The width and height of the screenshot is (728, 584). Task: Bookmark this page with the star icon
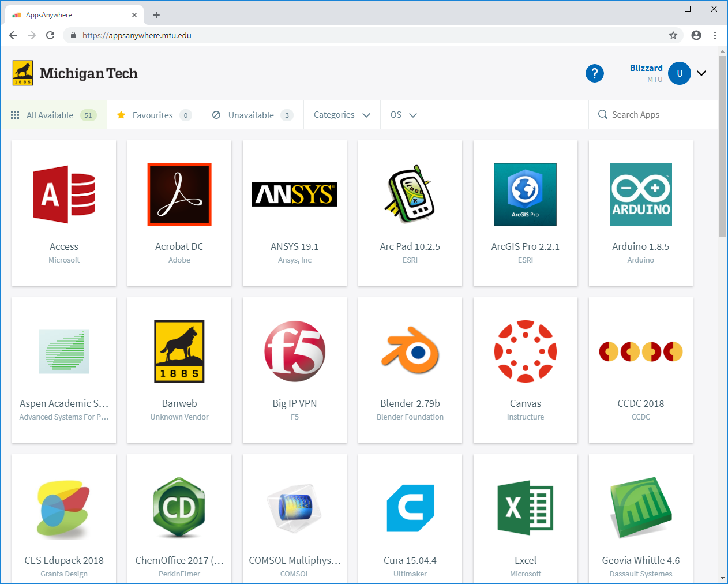point(673,35)
